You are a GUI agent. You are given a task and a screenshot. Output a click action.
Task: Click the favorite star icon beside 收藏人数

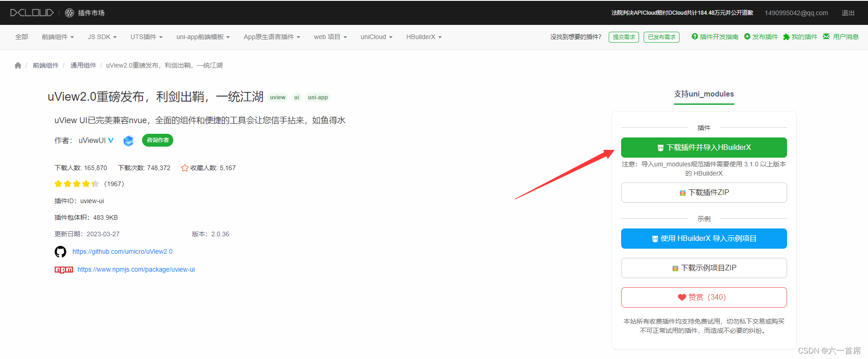pyautogui.click(x=185, y=168)
